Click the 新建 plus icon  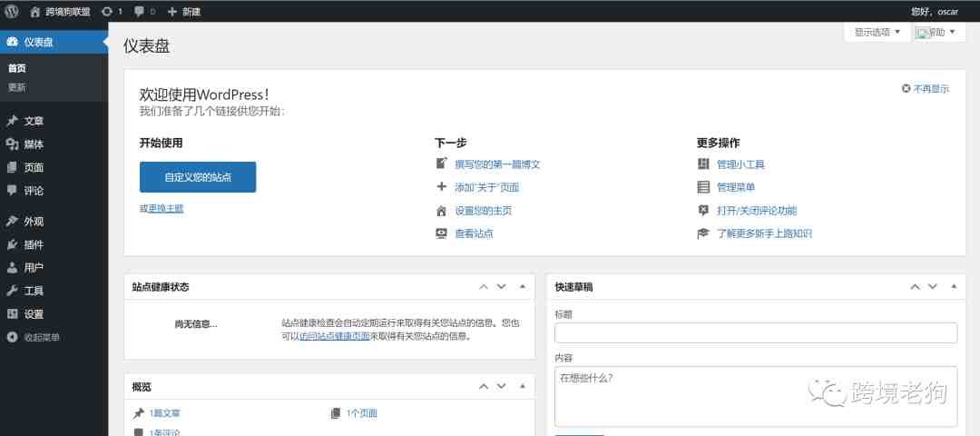[x=172, y=11]
